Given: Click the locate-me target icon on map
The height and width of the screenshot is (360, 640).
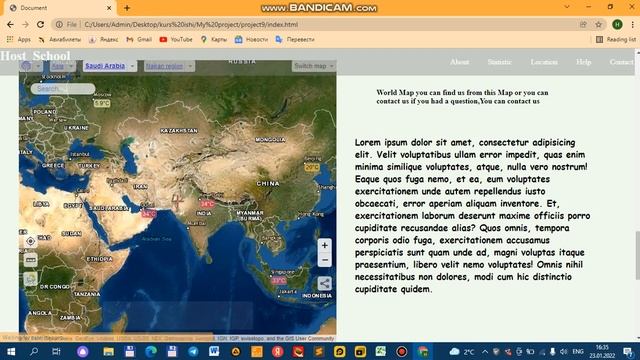Looking at the screenshot, I should (30, 241).
